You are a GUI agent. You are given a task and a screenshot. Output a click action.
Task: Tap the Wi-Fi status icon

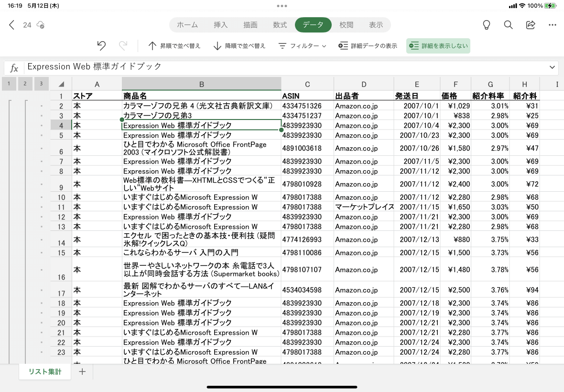(522, 6)
